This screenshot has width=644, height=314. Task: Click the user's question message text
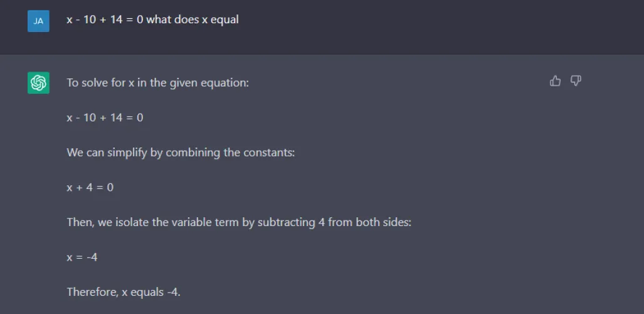152,19
